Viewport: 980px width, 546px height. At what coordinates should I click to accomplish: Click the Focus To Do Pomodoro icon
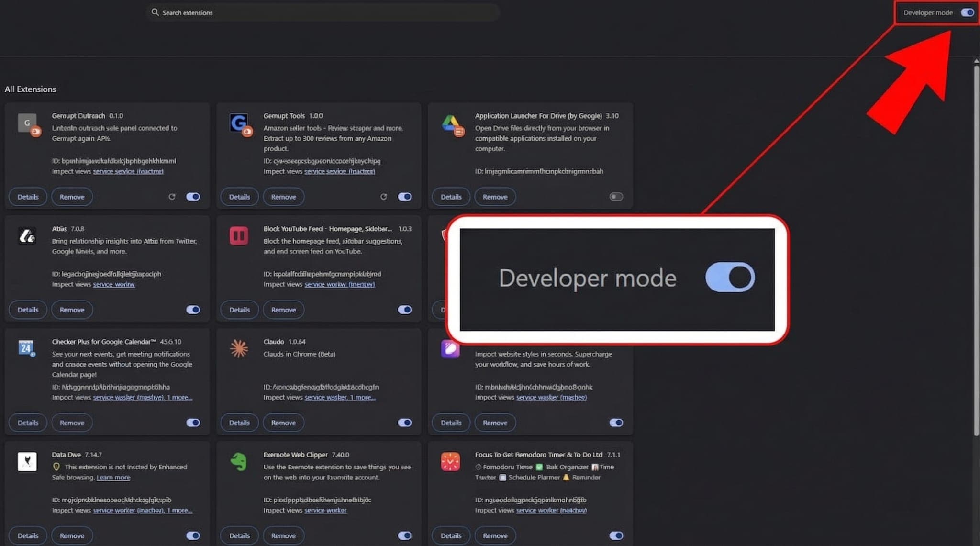click(450, 462)
